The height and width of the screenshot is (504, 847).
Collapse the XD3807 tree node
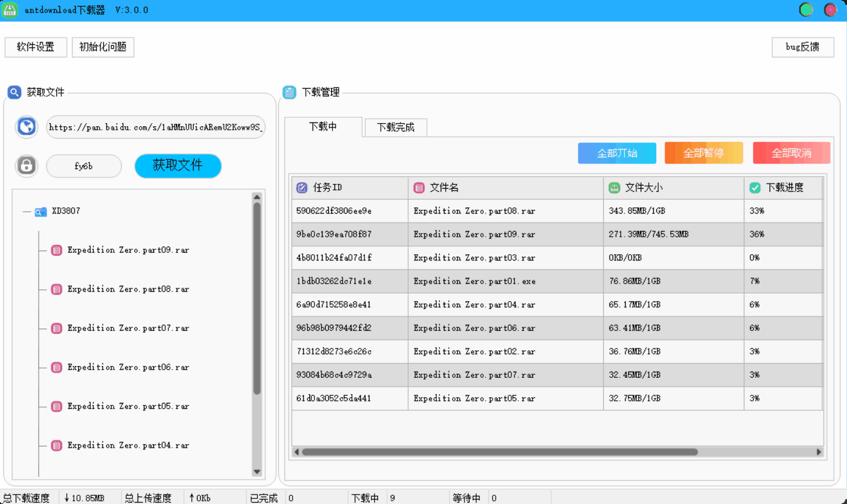coord(27,212)
